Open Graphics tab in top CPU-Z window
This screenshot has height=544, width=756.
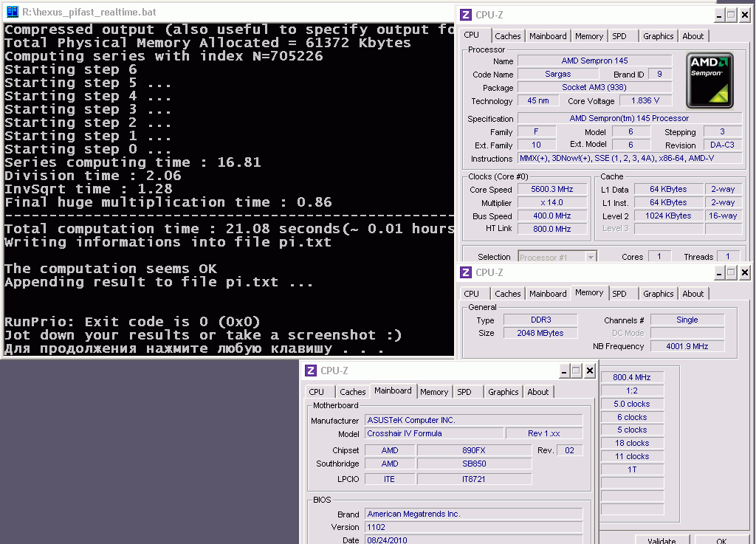point(658,36)
